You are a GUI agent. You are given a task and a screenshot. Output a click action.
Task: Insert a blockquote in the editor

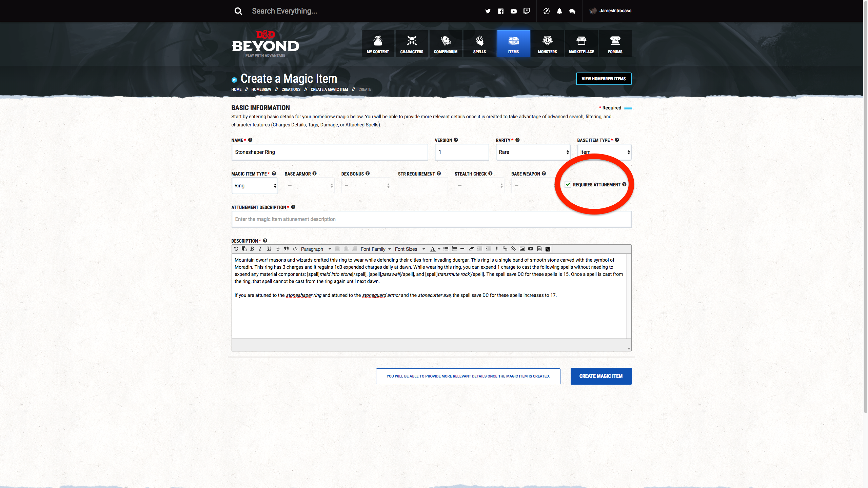point(287,249)
